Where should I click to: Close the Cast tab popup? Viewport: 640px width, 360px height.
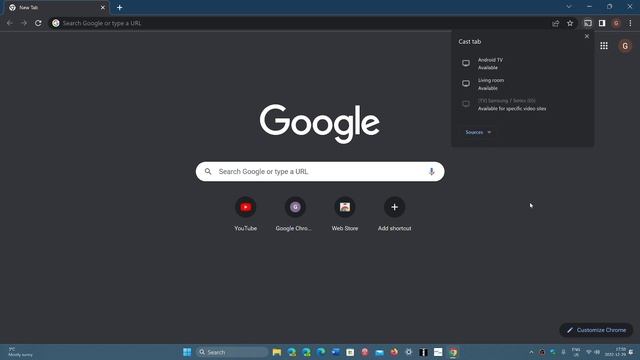[587, 36]
